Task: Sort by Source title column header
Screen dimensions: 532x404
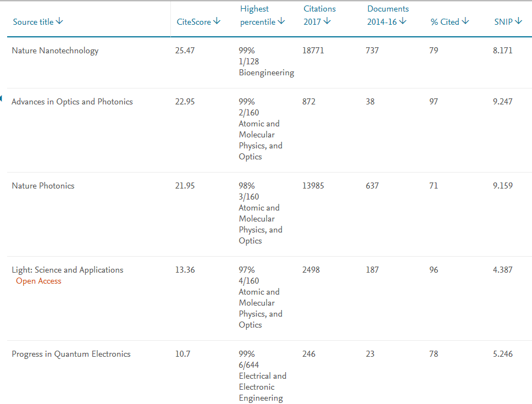Action: click(x=38, y=21)
